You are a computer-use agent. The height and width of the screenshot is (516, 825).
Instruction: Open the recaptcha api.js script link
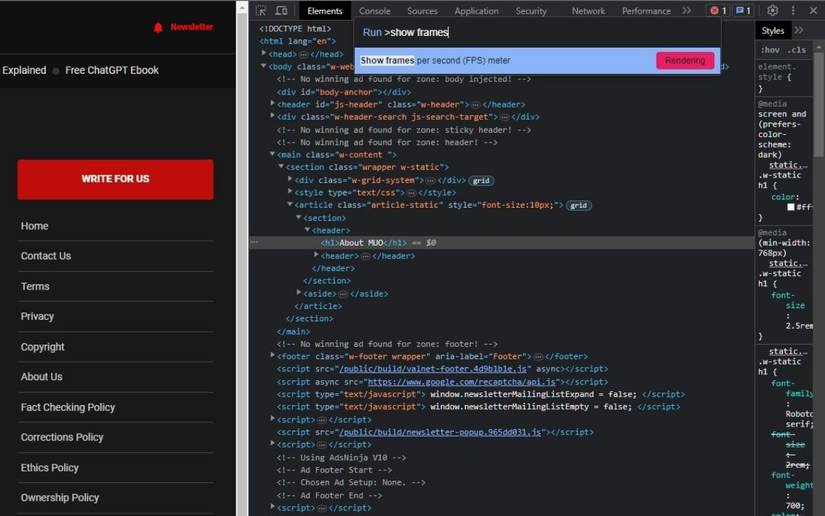pyautogui.click(x=461, y=382)
